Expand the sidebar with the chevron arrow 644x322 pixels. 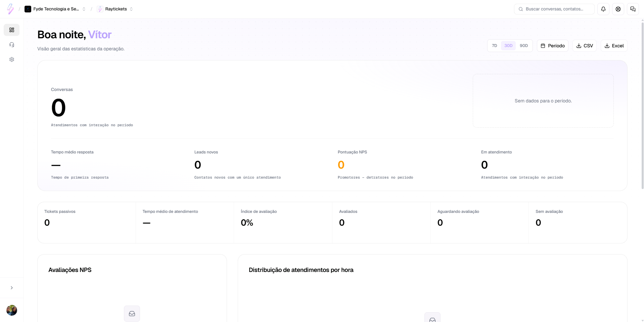coord(12,288)
